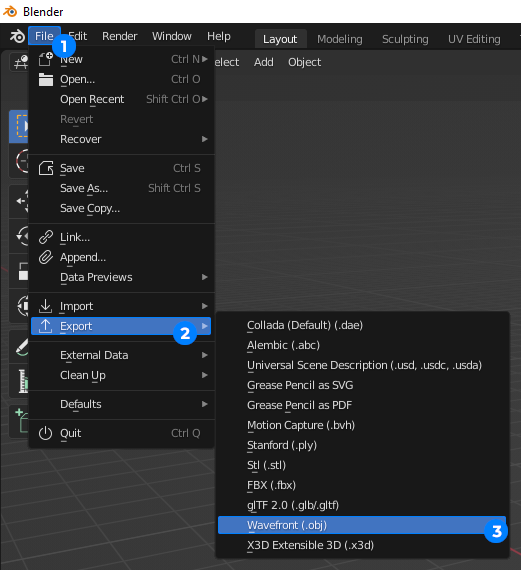The image size is (521, 570).
Task: Click the Open folder icon
Action: tap(46, 79)
